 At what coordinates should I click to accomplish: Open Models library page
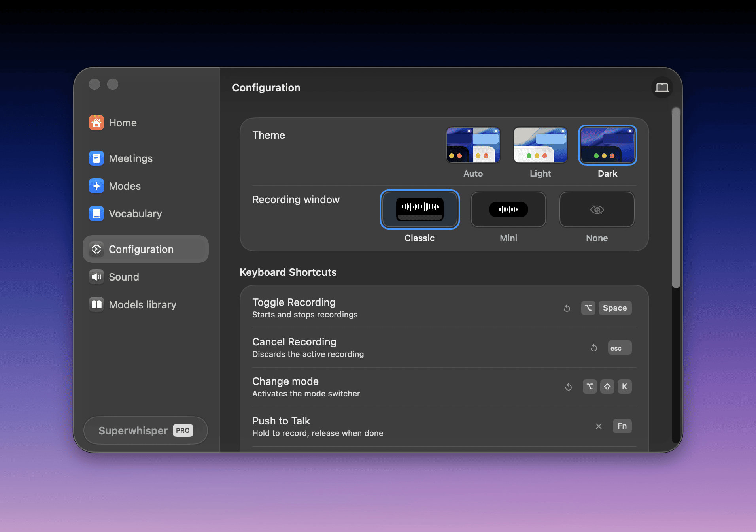146,305
